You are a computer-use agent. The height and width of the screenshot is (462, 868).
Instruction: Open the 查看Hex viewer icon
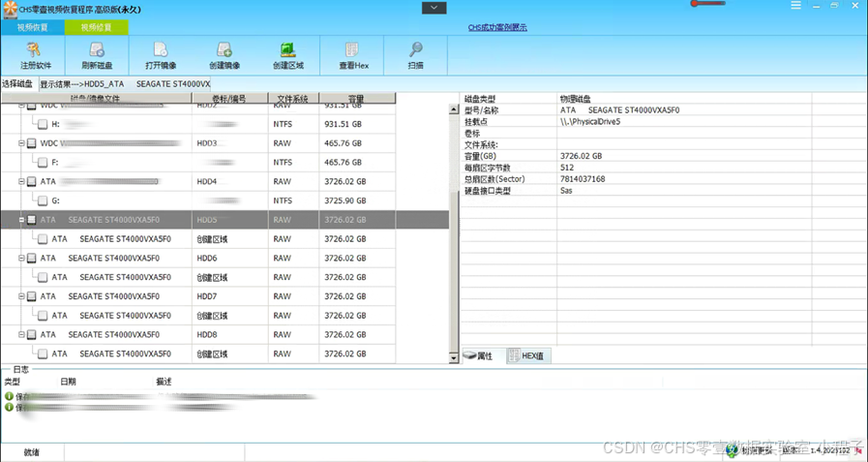[x=352, y=49]
